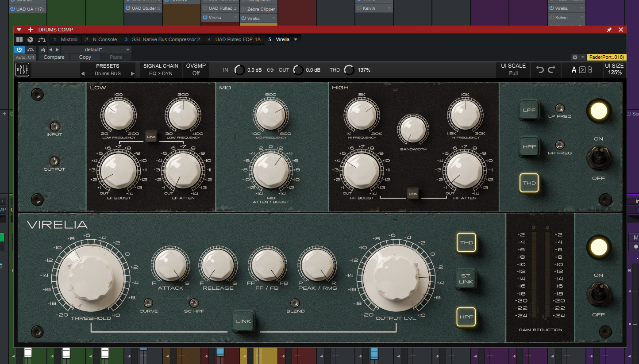Toggle the Threshold/Output LINK button

point(244,322)
